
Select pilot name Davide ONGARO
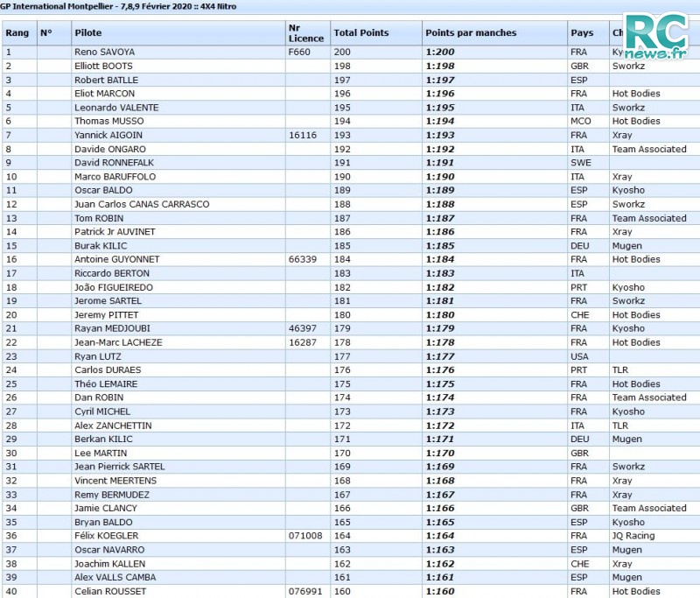[110, 150]
